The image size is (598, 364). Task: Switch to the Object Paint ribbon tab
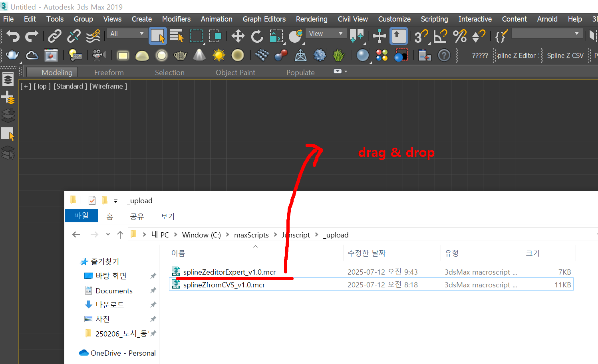click(235, 72)
